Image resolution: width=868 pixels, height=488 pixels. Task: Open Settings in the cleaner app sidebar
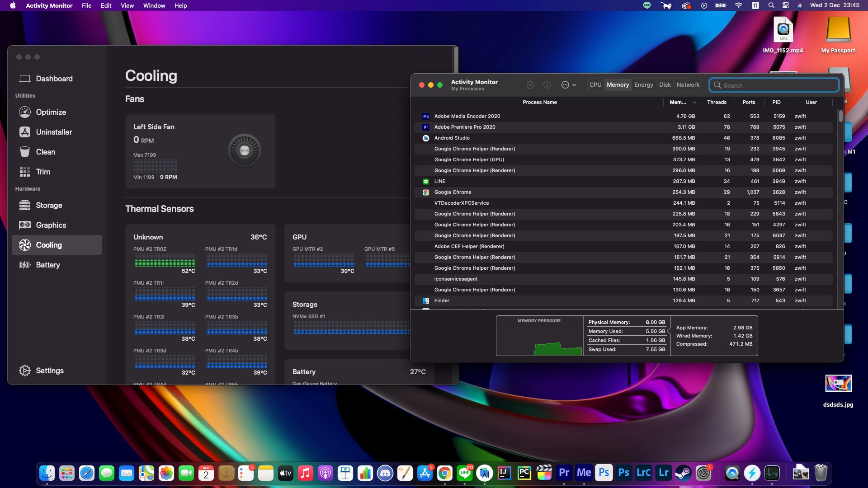point(57,371)
